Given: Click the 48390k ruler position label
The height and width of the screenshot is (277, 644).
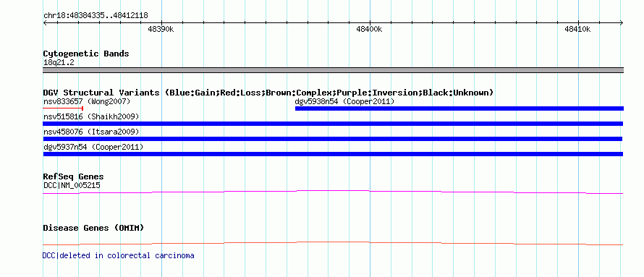Looking at the screenshot, I should (x=161, y=30).
